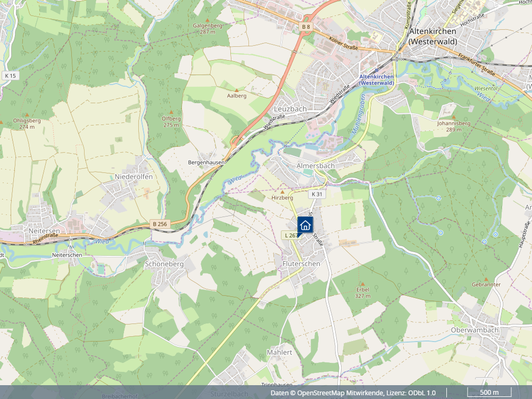
Task: Click the K 15 road shield
Action: pos(11,76)
